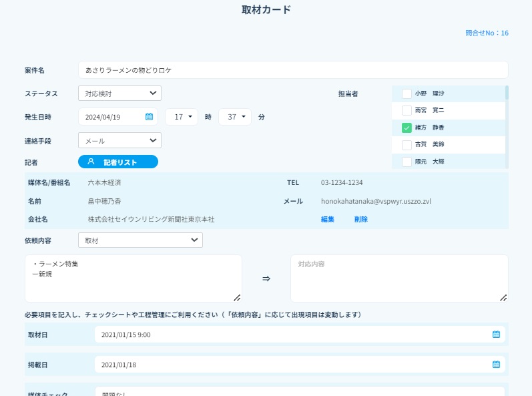The image size is (532, 396).
Task: Uncheck the 緒方 静香 checkbox
Action: tap(407, 128)
